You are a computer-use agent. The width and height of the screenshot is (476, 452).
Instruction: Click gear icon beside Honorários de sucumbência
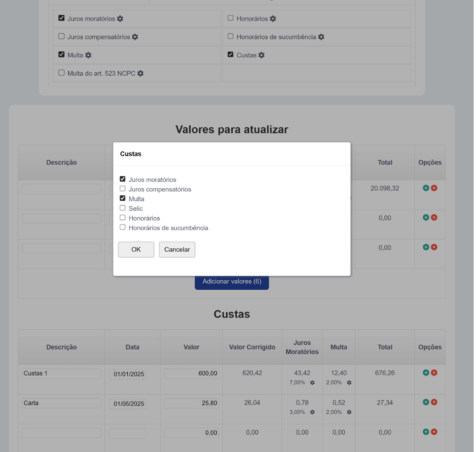[321, 37]
